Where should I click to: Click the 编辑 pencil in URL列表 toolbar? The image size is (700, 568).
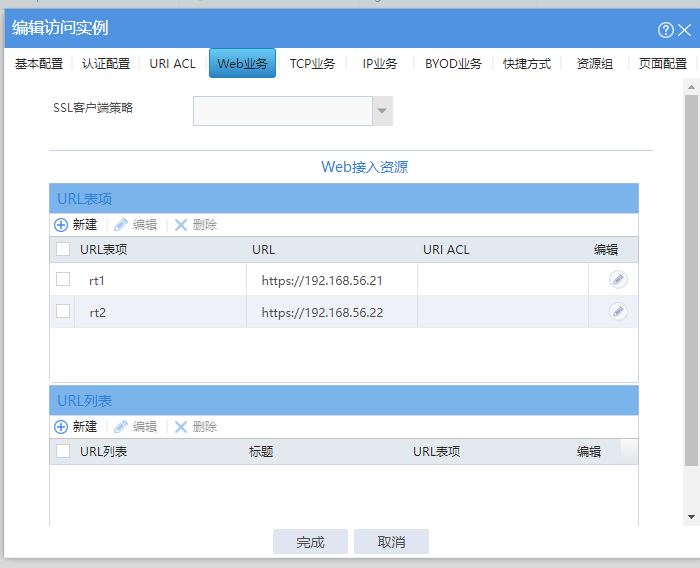(121, 427)
